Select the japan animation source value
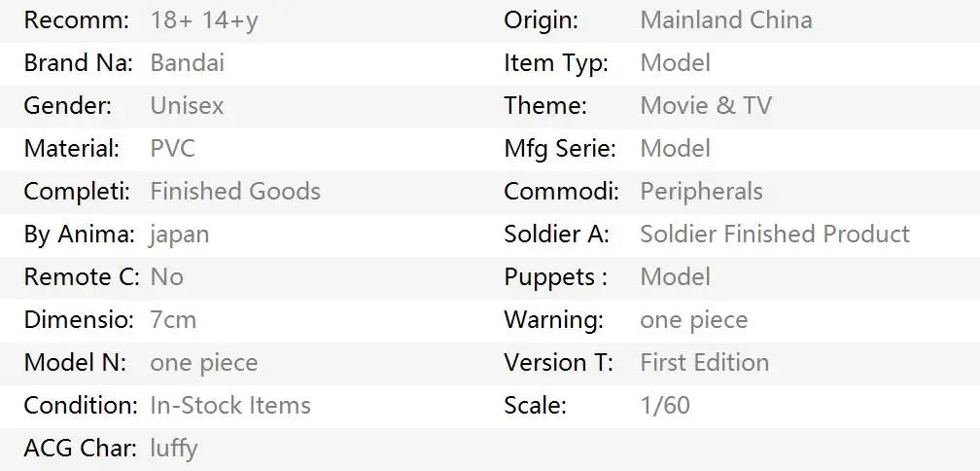Image resolution: width=980 pixels, height=471 pixels. coord(180,235)
